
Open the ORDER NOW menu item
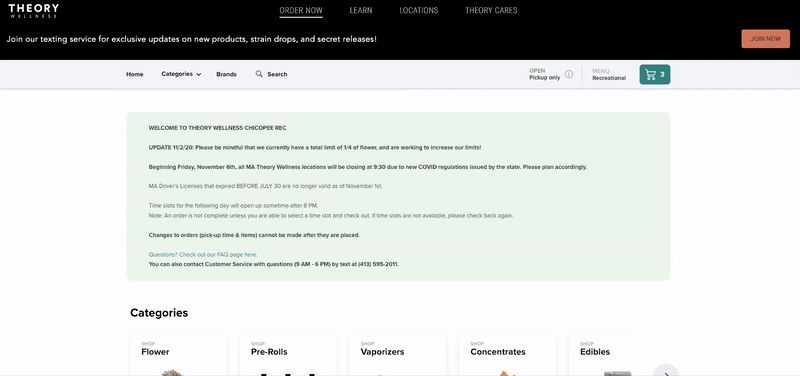[x=301, y=10]
